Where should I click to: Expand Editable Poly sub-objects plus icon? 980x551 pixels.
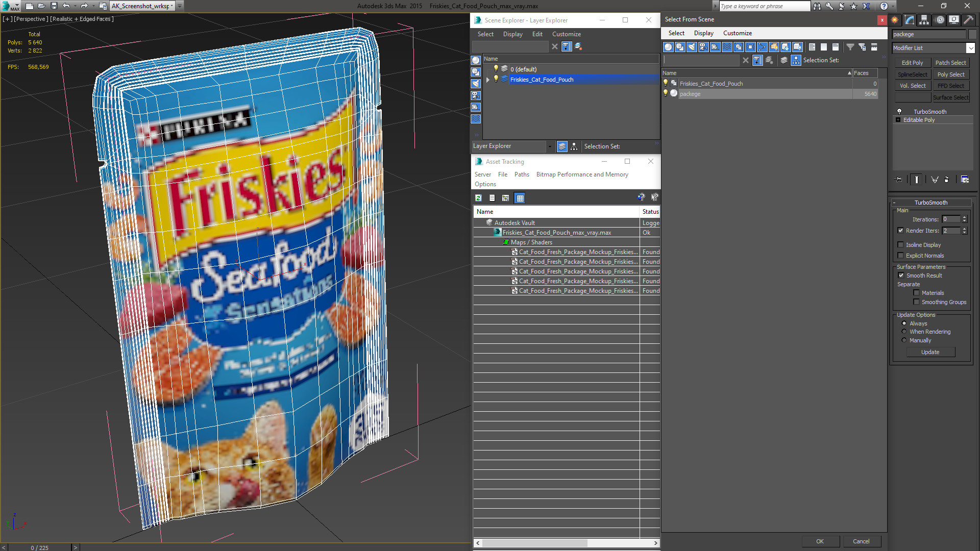point(898,120)
